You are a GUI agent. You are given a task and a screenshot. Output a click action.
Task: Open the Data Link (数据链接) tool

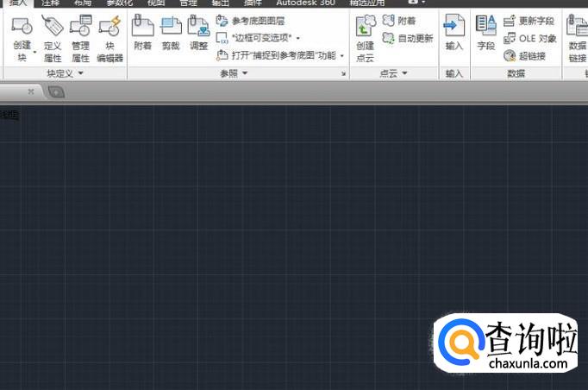click(x=577, y=38)
